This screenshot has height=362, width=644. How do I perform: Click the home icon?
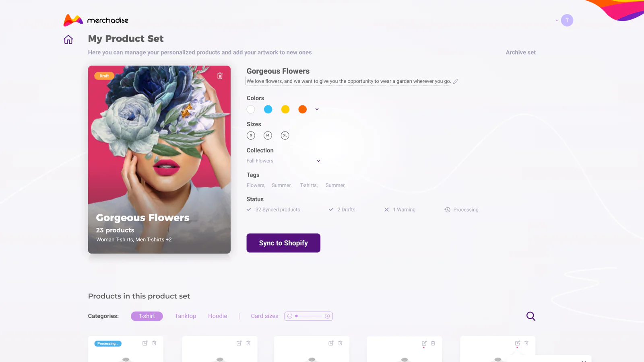[68, 39]
